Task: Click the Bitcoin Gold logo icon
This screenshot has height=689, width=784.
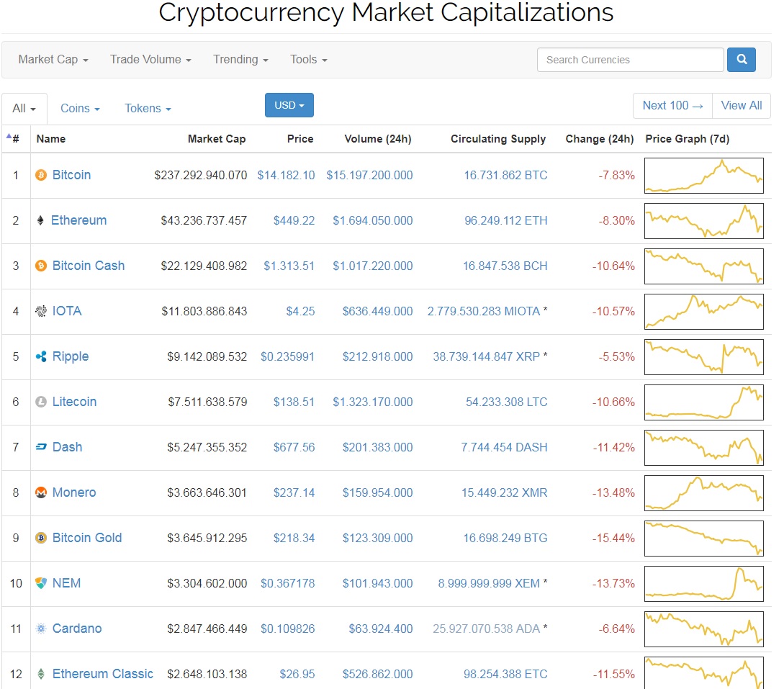Action: [x=41, y=538]
